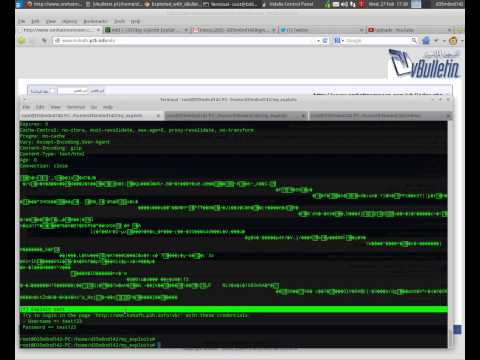Switch to Terminal window in taskbar

click(x=230, y=4)
